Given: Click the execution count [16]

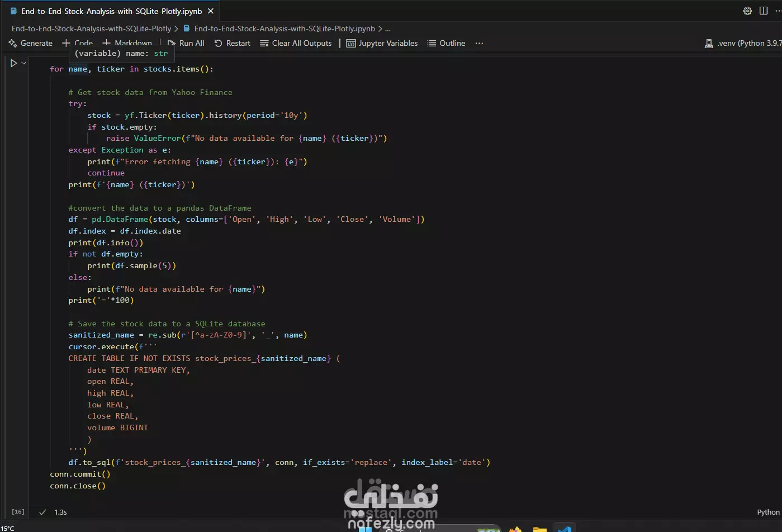Looking at the screenshot, I should 18,511.
